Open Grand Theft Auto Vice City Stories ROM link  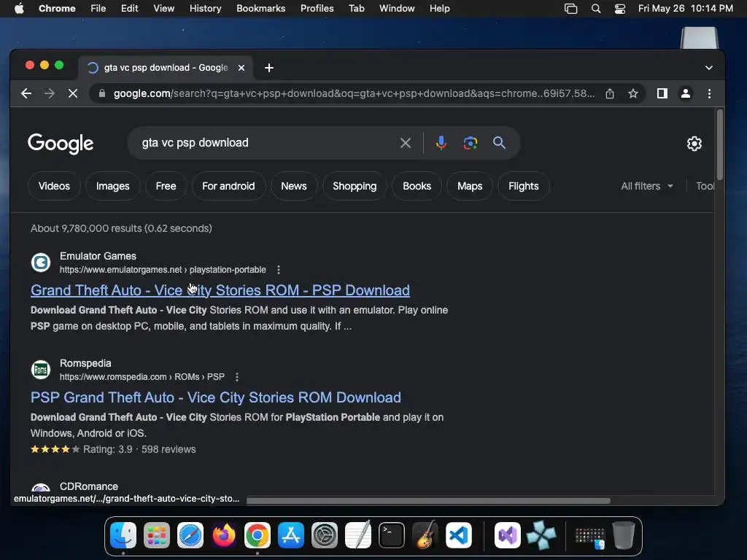point(220,290)
